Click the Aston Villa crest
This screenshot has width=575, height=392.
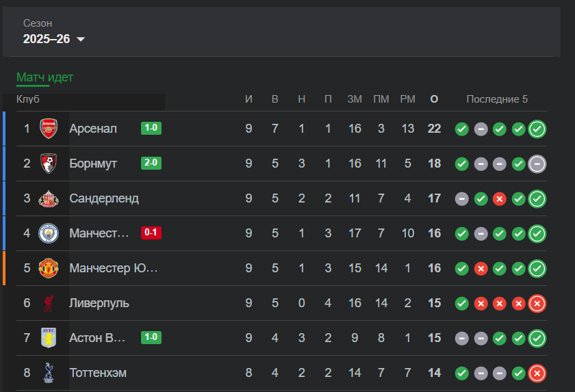49,338
